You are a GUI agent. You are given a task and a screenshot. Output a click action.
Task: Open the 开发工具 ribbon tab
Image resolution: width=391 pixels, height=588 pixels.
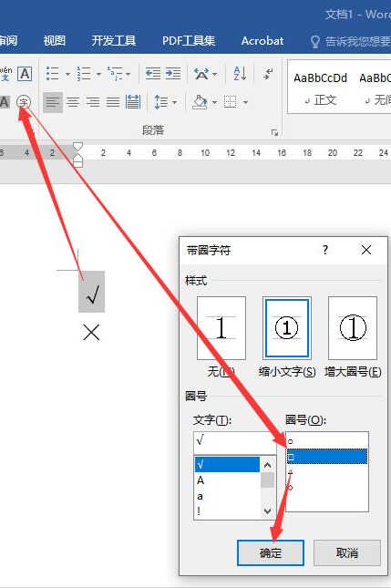(114, 40)
